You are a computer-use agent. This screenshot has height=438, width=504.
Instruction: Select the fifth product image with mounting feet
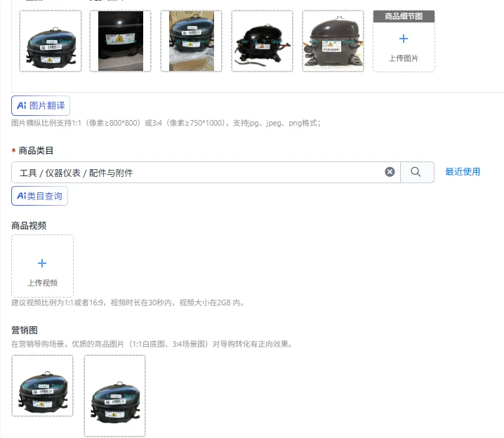point(333,41)
